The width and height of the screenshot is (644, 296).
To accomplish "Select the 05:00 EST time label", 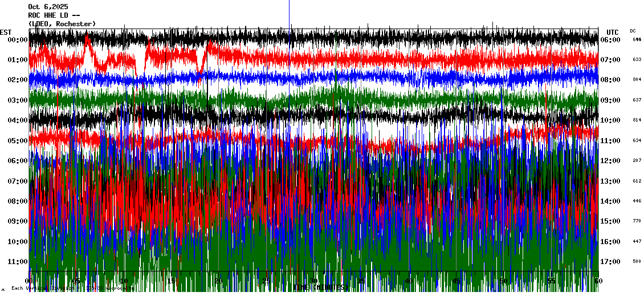I will click(18, 141).
